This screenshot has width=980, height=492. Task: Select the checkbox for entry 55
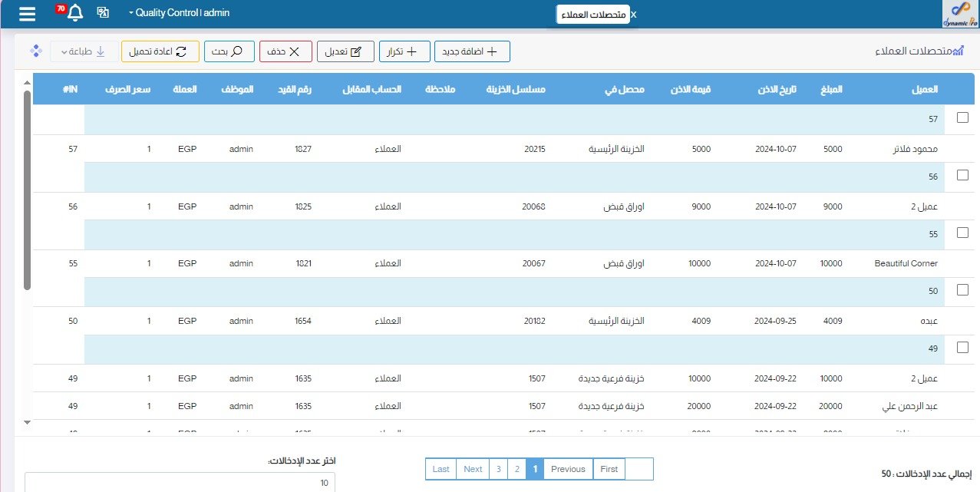coord(962,233)
